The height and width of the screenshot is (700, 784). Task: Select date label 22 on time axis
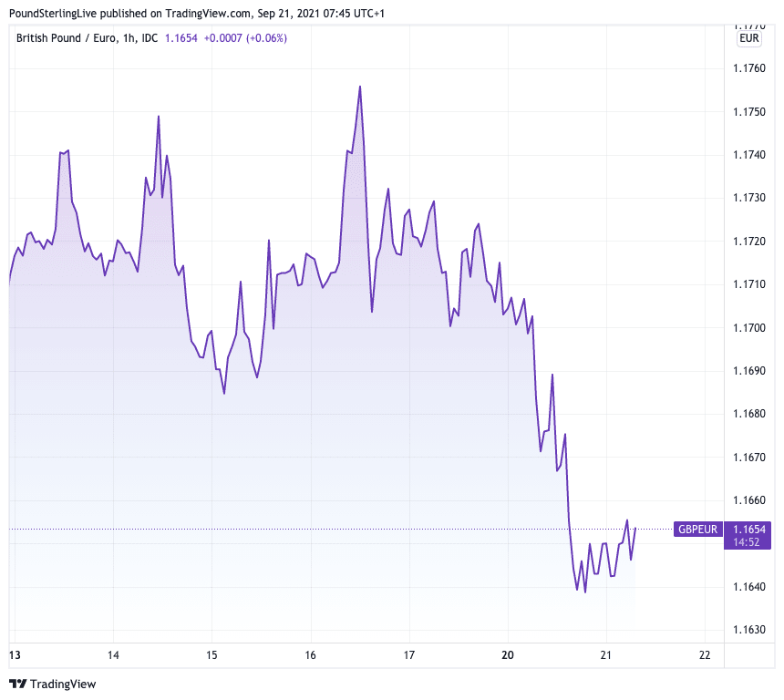705,654
